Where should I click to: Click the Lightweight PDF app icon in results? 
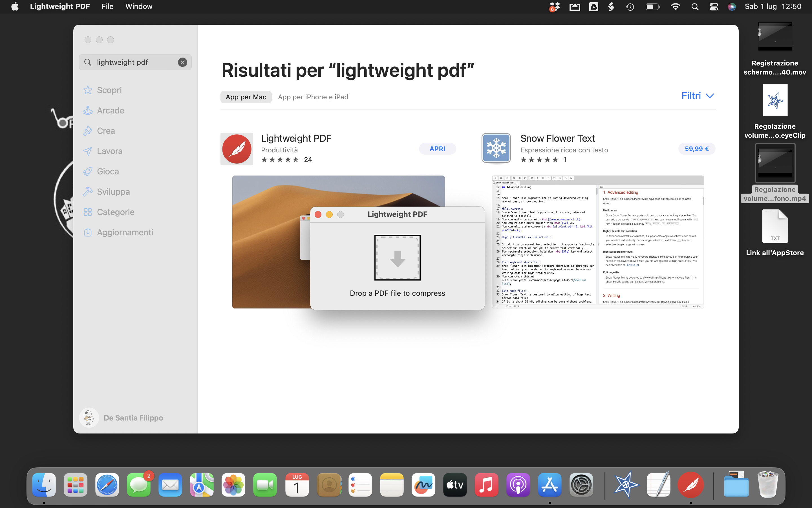tap(237, 149)
